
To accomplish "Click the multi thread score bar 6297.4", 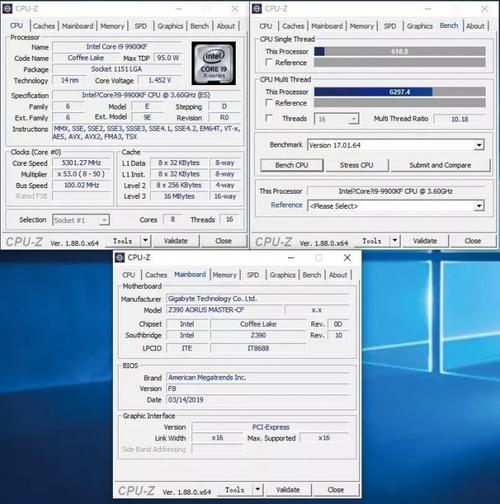I will (400, 92).
